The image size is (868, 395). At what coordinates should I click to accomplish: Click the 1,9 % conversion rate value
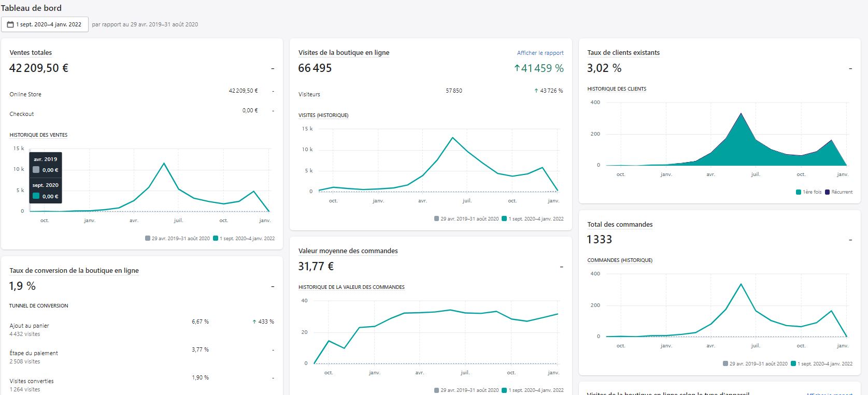(22, 286)
